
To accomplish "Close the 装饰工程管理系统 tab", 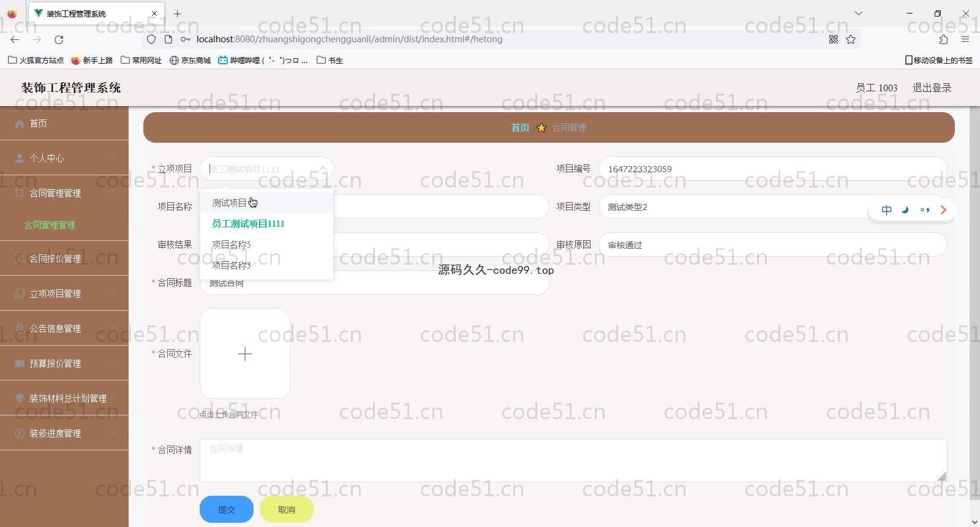I will [154, 13].
